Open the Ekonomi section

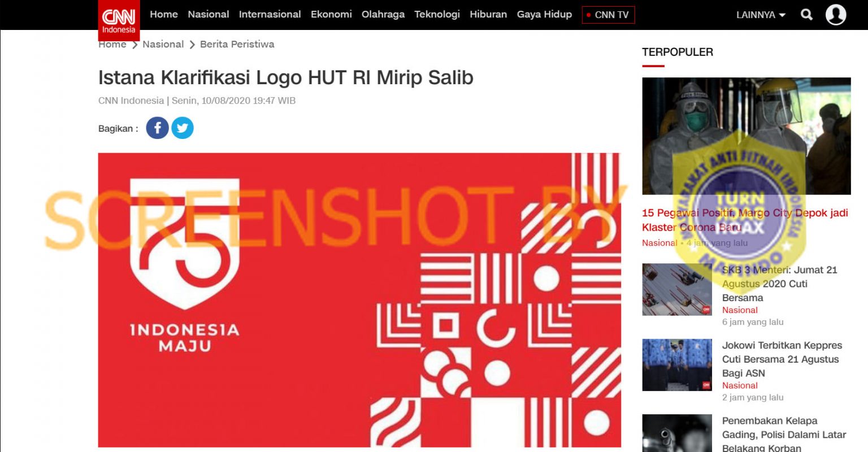331,14
